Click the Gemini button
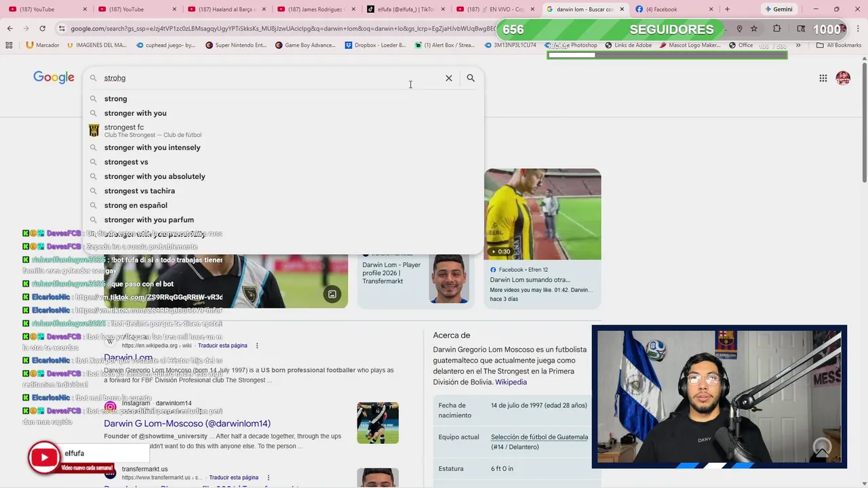Screen dimensions: 868x488 point(778,9)
